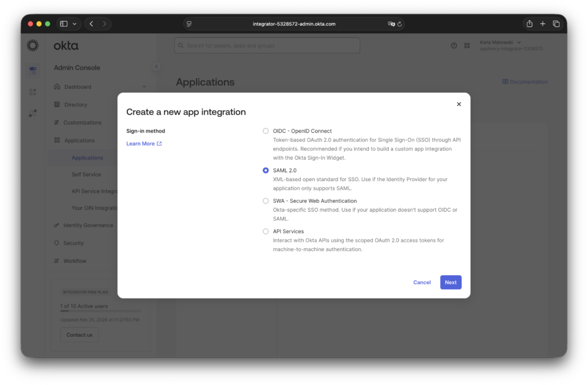The width and height of the screenshot is (588, 385).
Task: Choose SWA - Secure Web Authentication option
Action: (265, 201)
